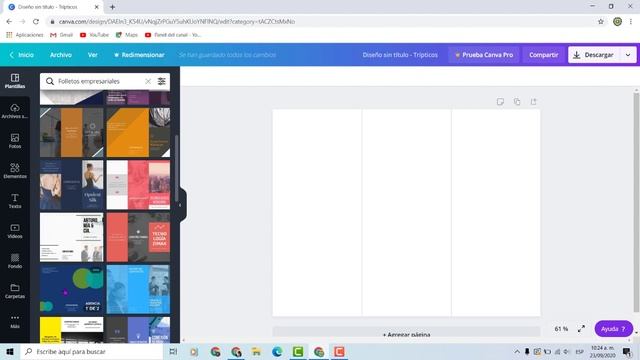The image size is (640, 360).
Task: Open the Aplicaciones bookmark shortcut
Action: [25, 35]
